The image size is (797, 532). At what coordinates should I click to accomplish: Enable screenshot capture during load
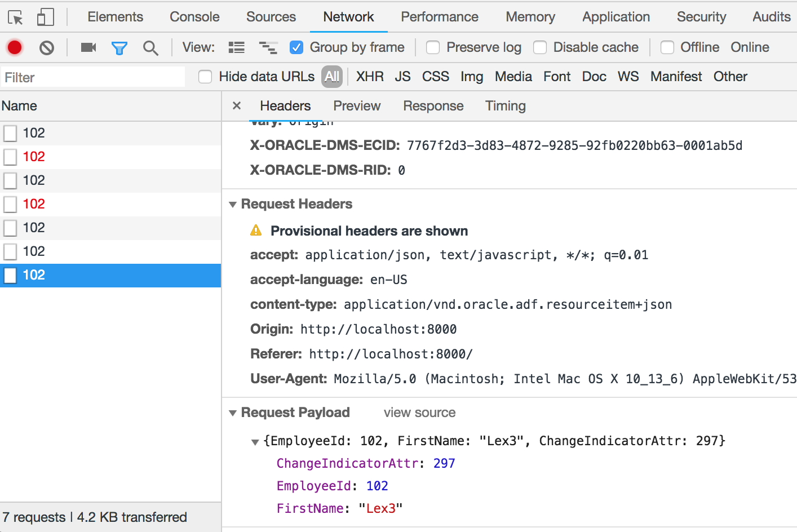point(87,47)
